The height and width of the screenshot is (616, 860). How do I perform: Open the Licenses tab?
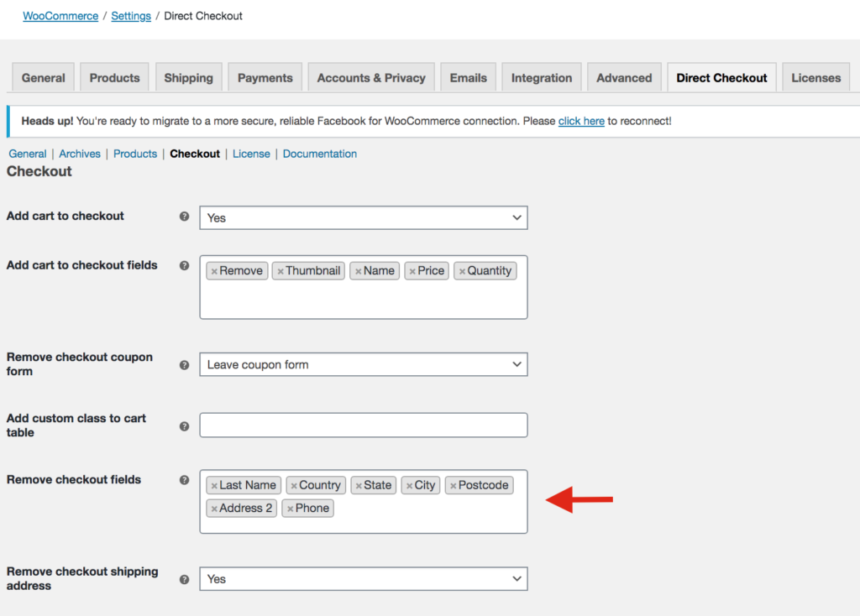coord(816,78)
